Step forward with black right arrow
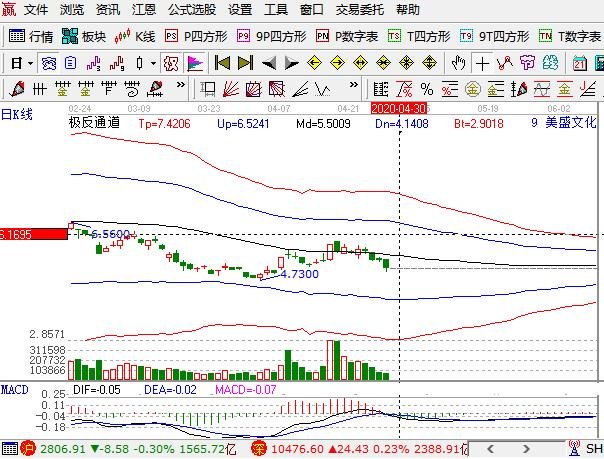 coord(292,63)
